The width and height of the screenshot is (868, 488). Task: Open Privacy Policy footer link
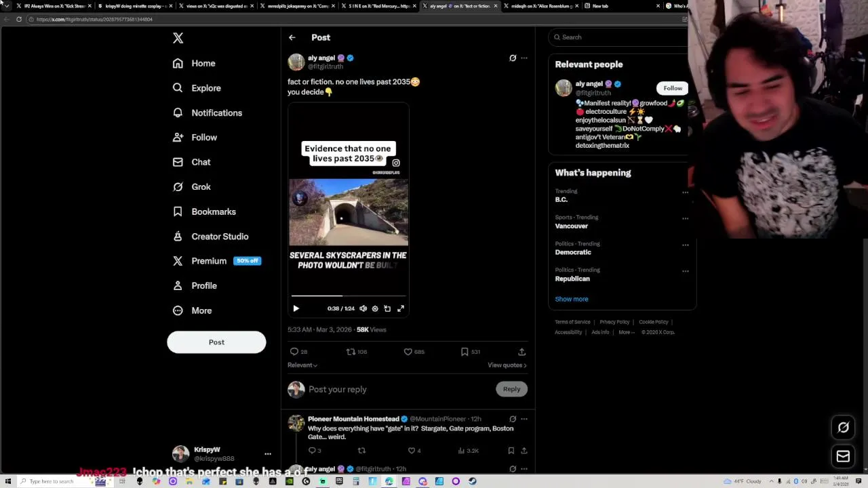click(614, 322)
